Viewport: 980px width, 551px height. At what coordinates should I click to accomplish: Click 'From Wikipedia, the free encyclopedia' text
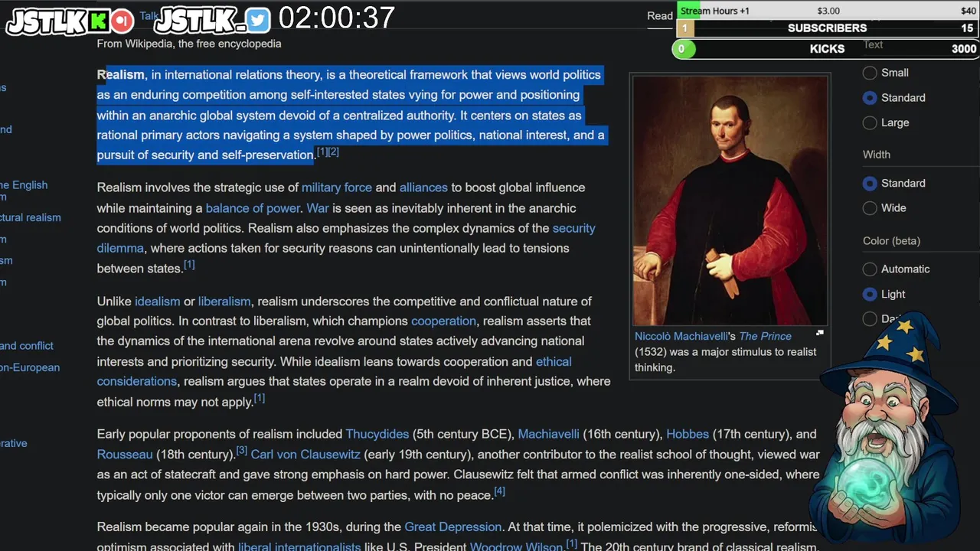tap(189, 44)
